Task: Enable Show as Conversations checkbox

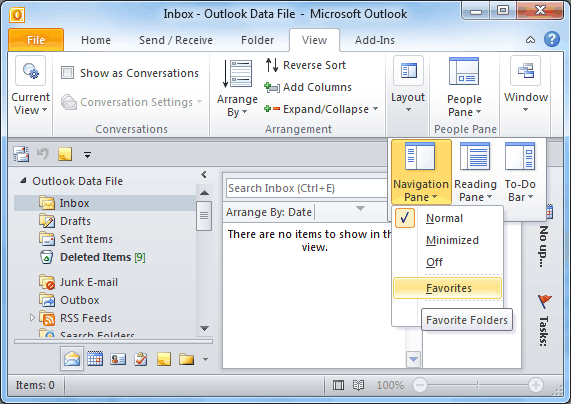Action: pos(67,72)
